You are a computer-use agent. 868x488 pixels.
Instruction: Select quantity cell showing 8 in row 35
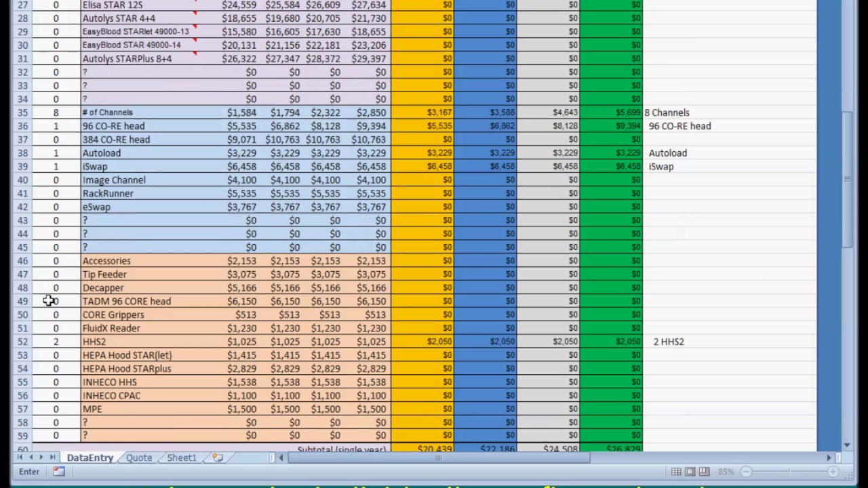(56, 113)
